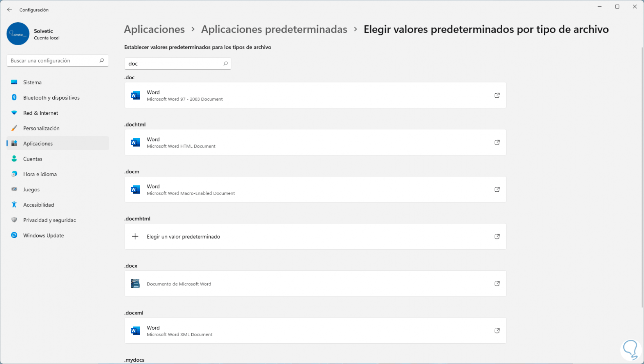The width and height of the screenshot is (644, 364).
Task: Click the open-external icon in .docxml row
Action: pyautogui.click(x=497, y=331)
